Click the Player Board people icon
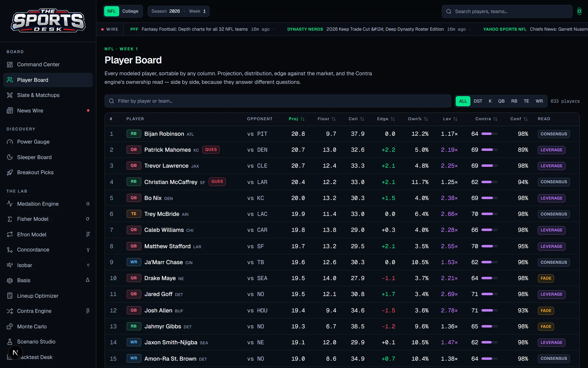The image size is (588, 368). pyautogui.click(x=10, y=80)
